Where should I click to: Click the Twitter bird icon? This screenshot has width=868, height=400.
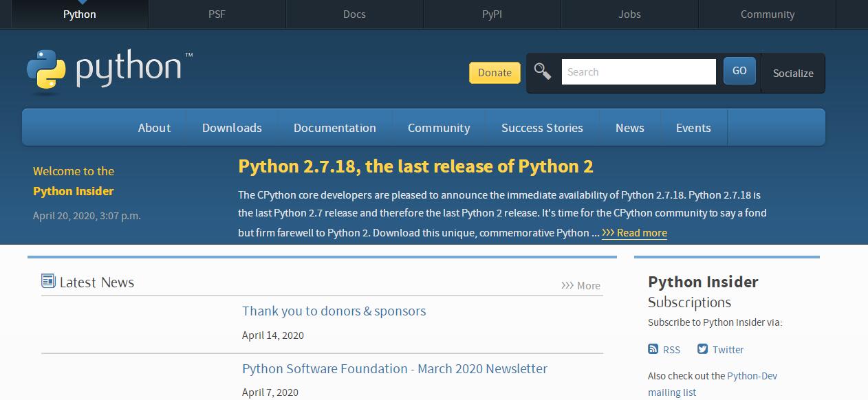coord(702,349)
